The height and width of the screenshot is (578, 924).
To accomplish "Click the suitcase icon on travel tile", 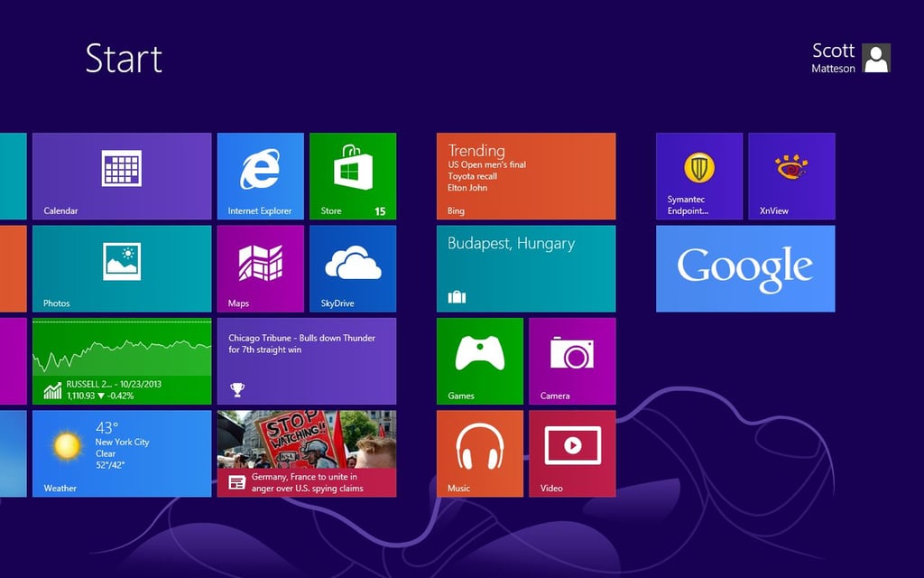I will click(457, 296).
